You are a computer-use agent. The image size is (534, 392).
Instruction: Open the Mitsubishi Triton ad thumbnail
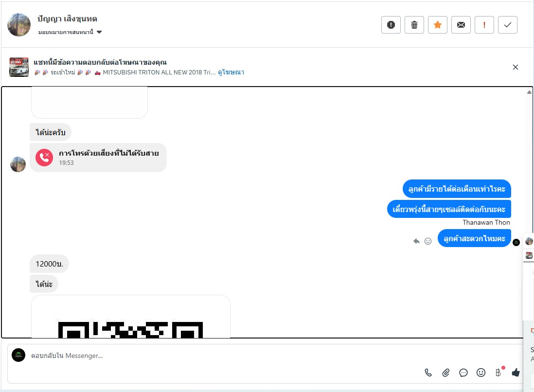coord(19,67)
